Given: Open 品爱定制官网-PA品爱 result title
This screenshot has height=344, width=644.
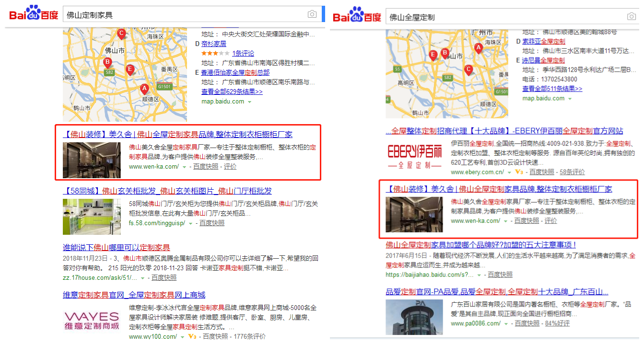Looking at the screenshot, I should tap(497, 292).
